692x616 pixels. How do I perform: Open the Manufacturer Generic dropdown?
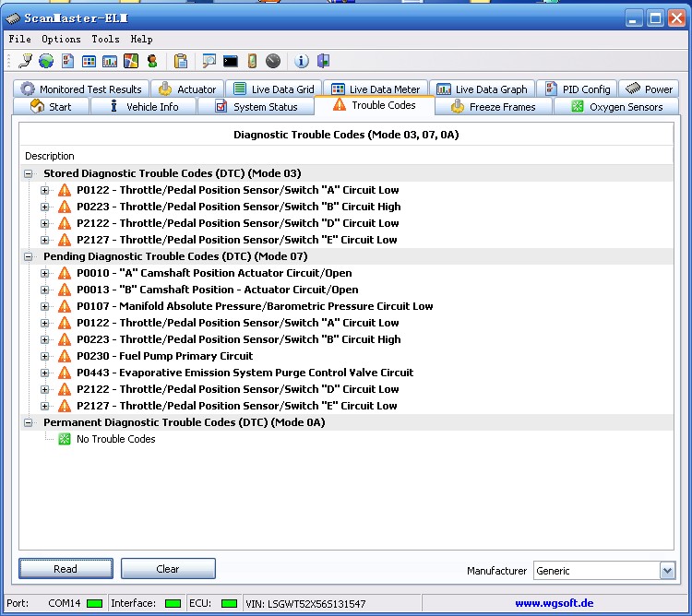[x=667, y=571]
